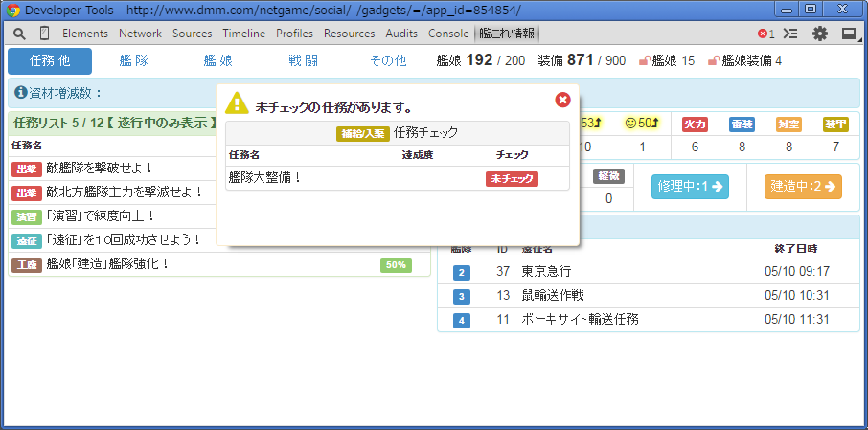Click the gray 軽微 damage badge
This screenshot has width=868, height=430.
(609, 176)
